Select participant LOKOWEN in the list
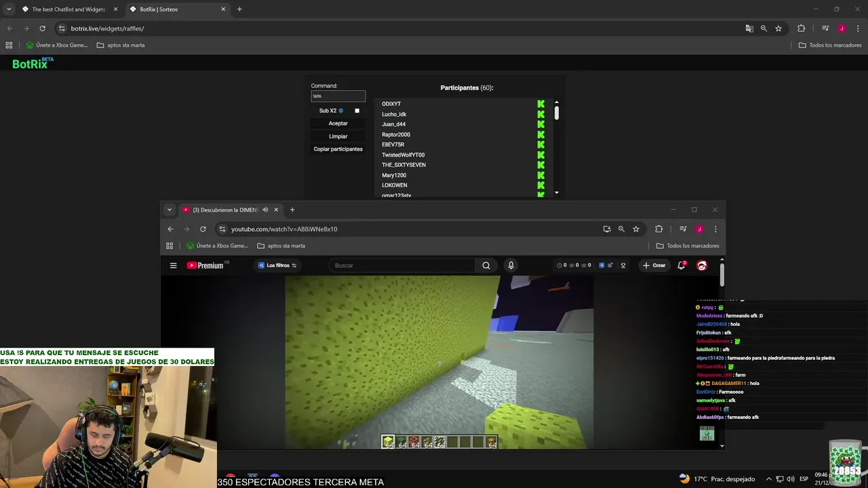The height and width of the screenshot is (488, 868). pos(395,185)
